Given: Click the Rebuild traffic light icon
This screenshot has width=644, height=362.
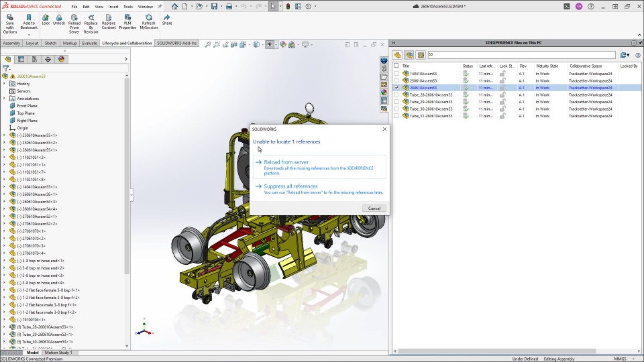Looking at the screenshot, I should 288,6.
